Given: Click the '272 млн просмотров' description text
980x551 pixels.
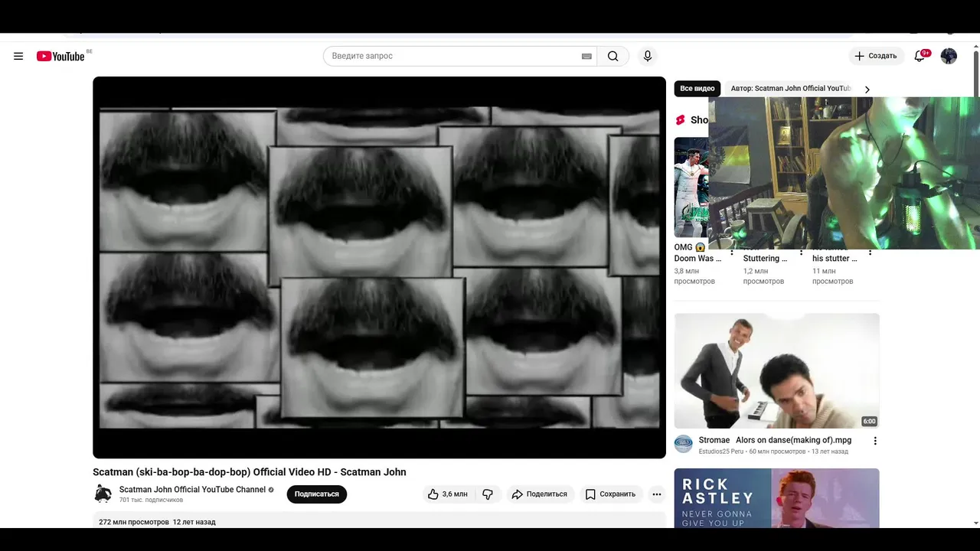Looking at the screenshot, I should pos(134,522).
